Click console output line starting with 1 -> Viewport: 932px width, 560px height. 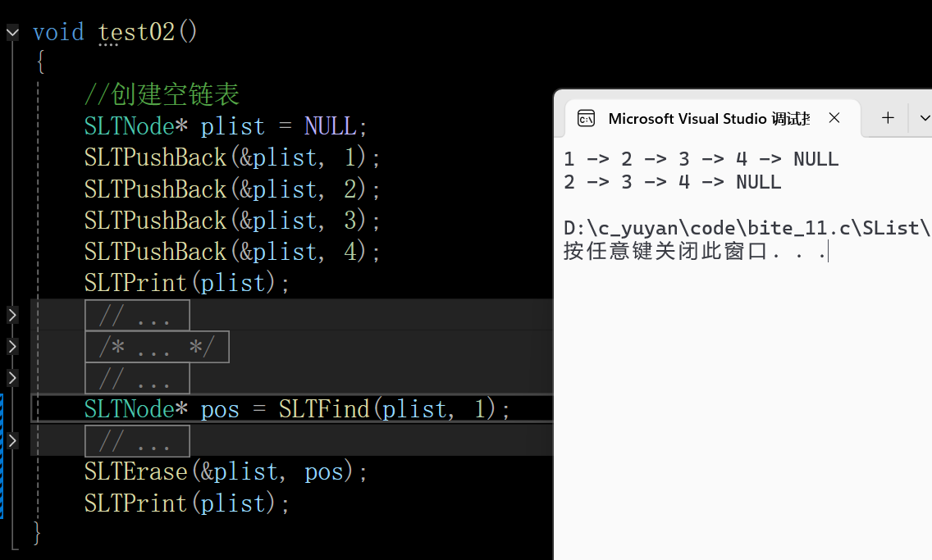click(701, 159)
